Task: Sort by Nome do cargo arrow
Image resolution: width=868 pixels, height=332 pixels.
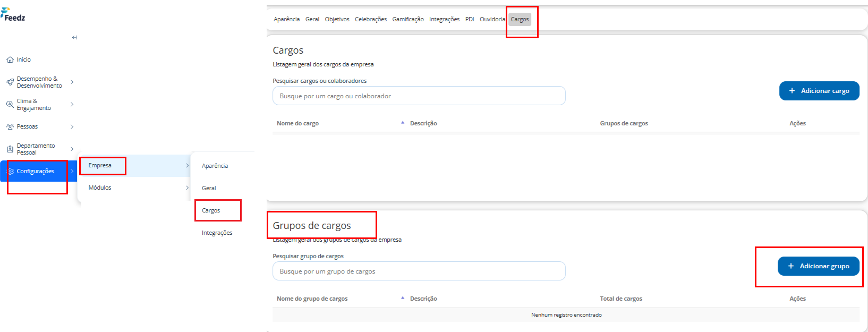Action: [403, 123]
